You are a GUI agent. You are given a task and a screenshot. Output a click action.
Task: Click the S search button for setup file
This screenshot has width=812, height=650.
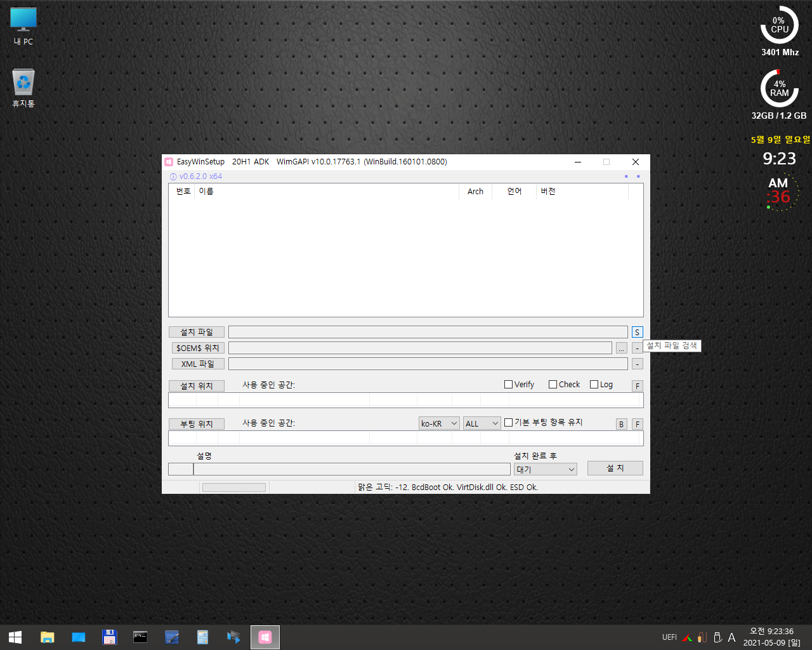637,332
